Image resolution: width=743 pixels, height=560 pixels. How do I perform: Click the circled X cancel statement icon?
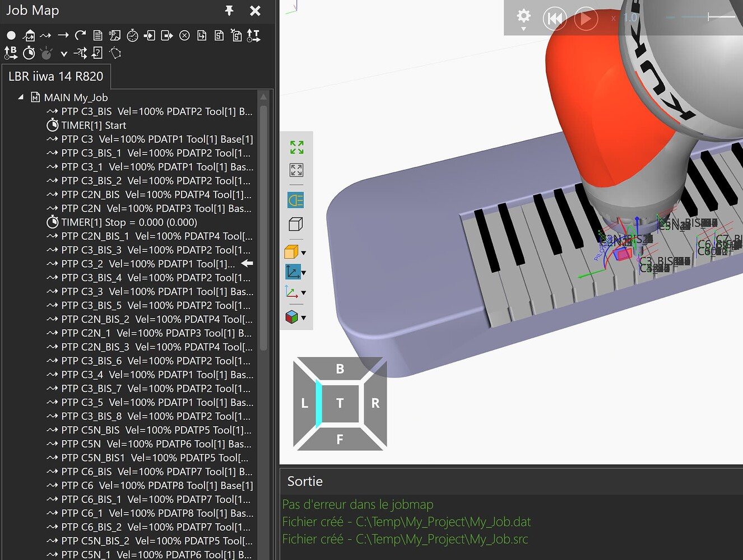(184, 36)
